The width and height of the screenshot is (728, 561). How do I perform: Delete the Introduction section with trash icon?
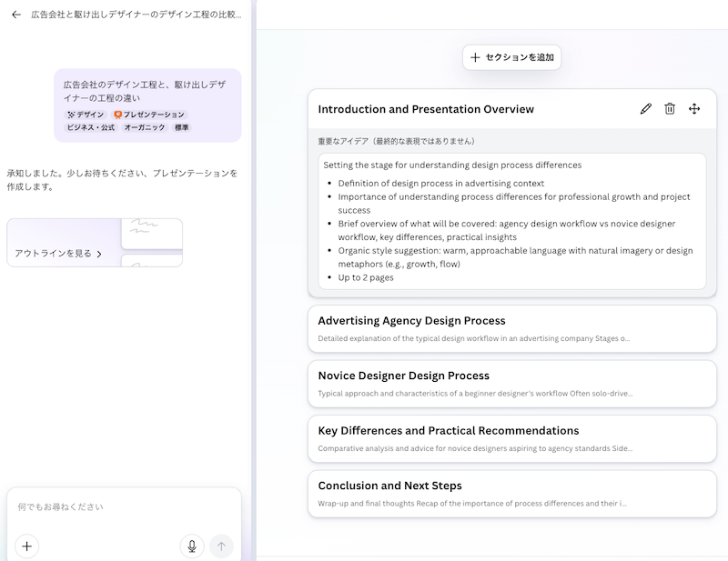(x=670, y=109)
